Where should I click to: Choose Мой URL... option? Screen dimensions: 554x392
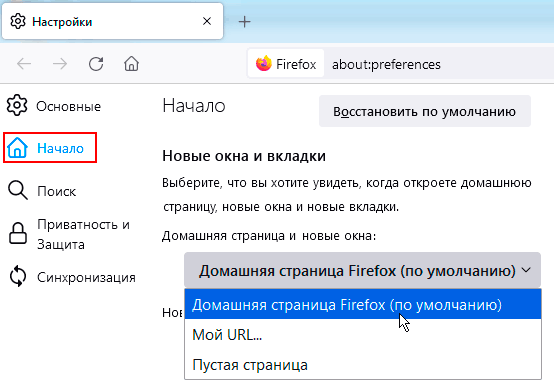point(363,334)
